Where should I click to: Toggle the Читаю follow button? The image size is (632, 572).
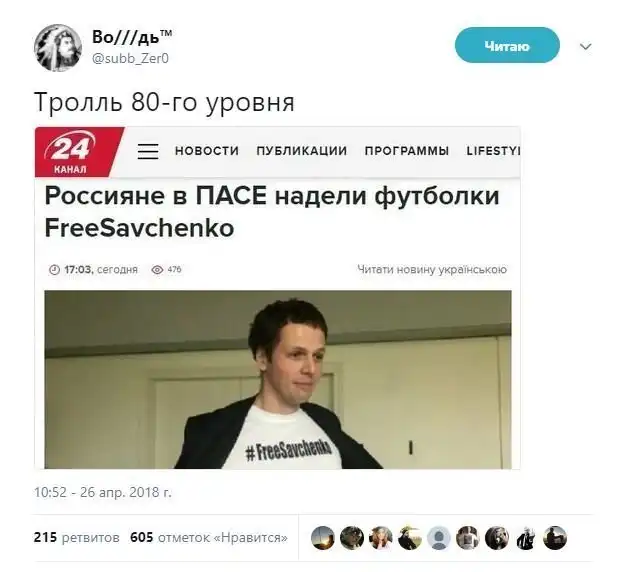coord(507,45)
